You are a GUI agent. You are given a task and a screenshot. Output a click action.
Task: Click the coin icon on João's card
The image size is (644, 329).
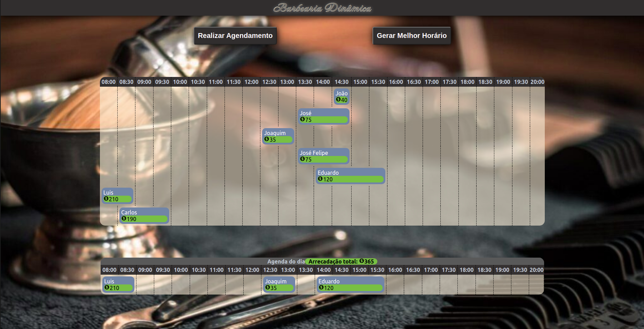point(338,100)
